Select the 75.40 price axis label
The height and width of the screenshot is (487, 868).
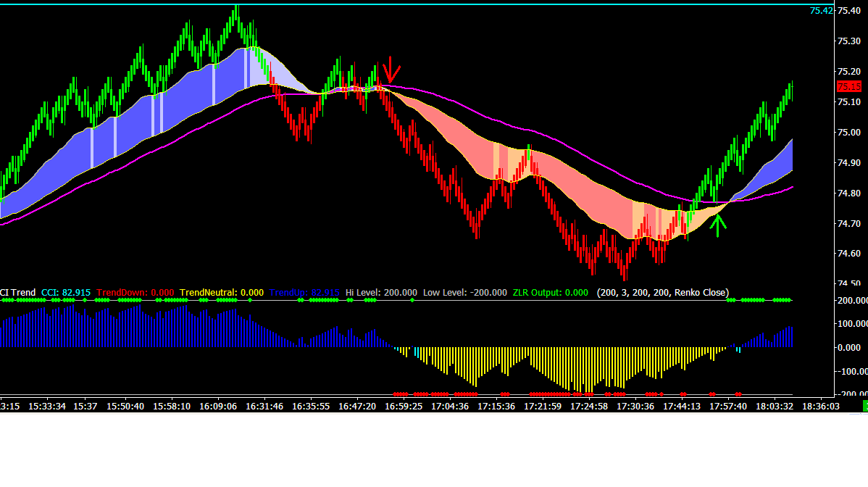click(849, 11)
